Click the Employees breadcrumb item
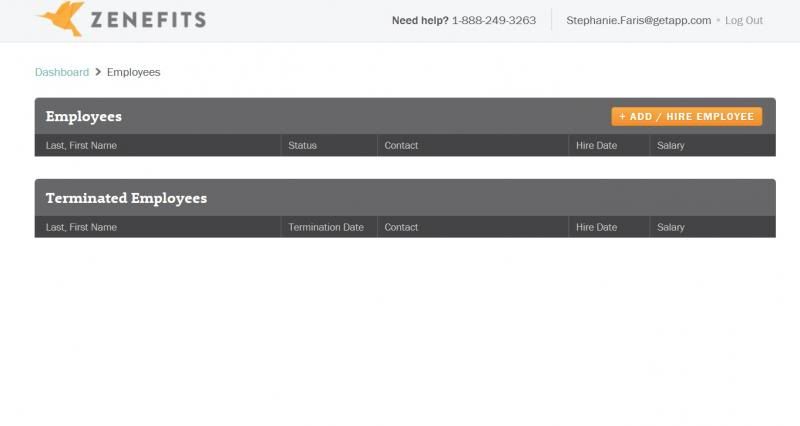This screenshot has height=426, width=800. pos(133,72)
